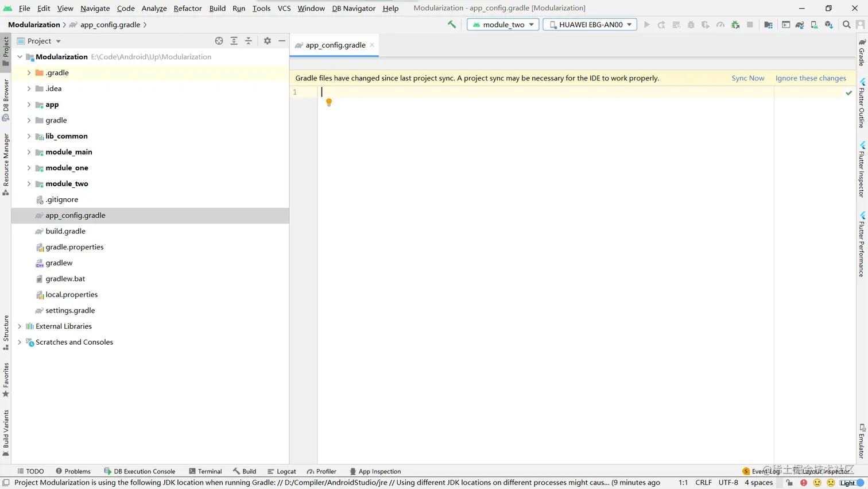
Task: Open the module_two run configuration dropdown
Action: [x=503, y=25]
